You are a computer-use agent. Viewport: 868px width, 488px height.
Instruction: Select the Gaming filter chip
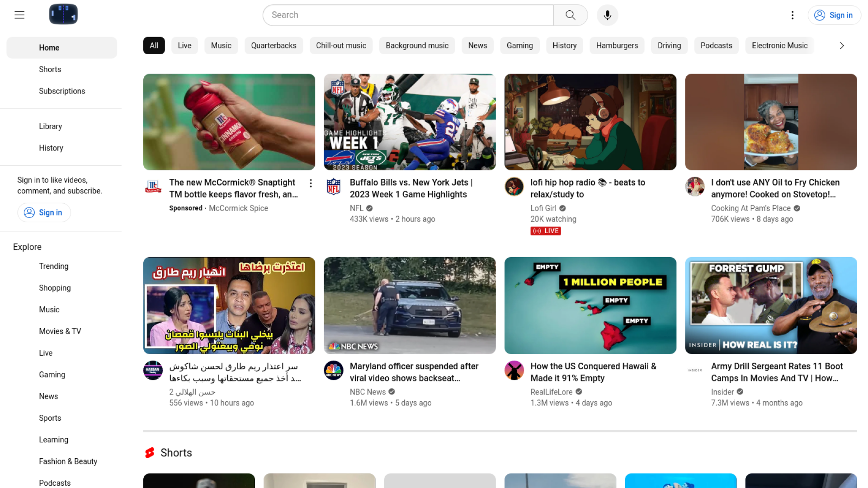pos(519,46)
